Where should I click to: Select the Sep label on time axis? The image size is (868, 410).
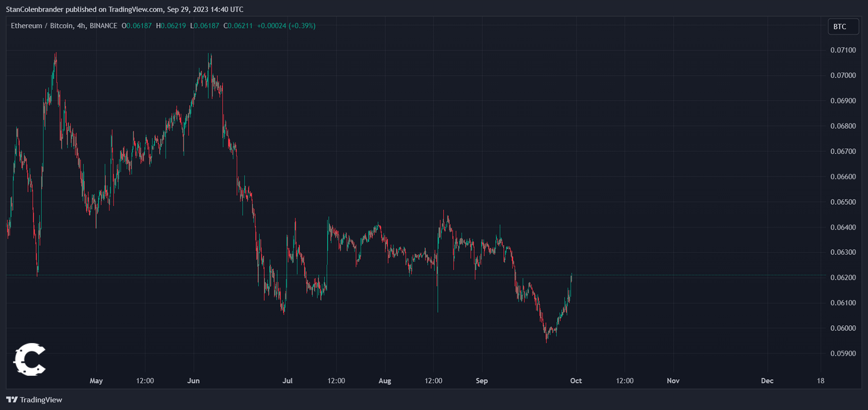click(482, 381)
